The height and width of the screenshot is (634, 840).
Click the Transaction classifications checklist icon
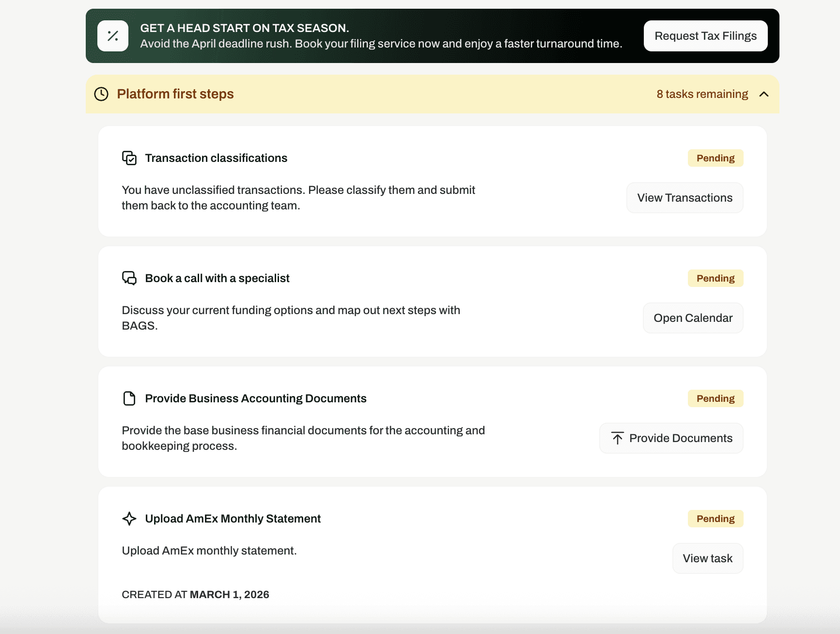tap(129, 158)
